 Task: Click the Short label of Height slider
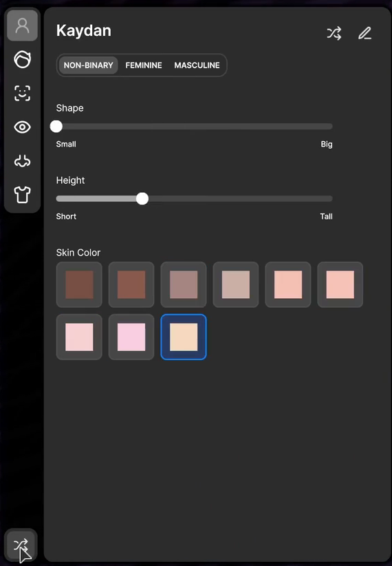66,216
